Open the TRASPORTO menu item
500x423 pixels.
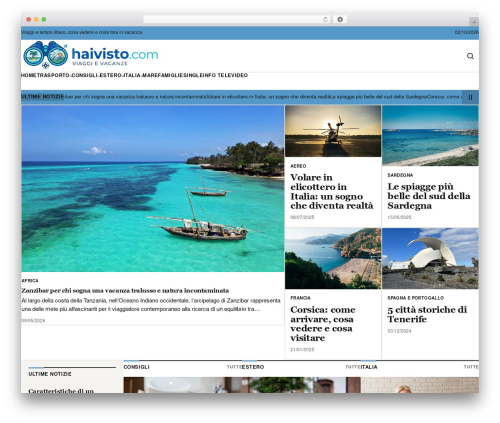coord(53,75)
